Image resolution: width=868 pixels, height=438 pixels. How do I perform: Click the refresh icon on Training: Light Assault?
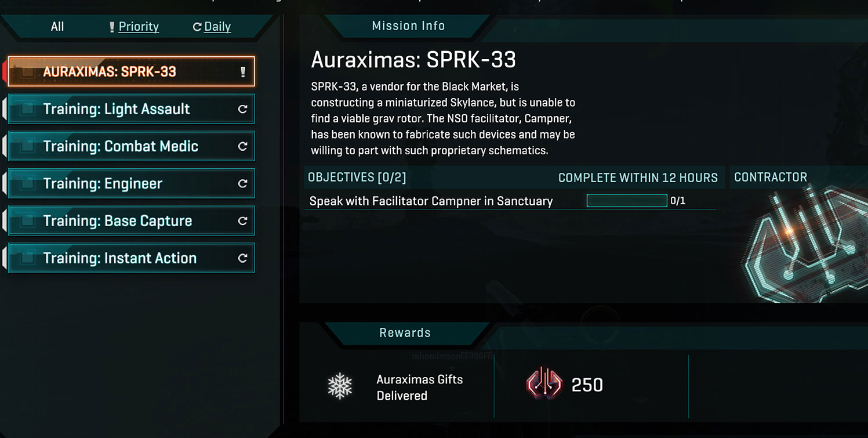click(243, 109)
